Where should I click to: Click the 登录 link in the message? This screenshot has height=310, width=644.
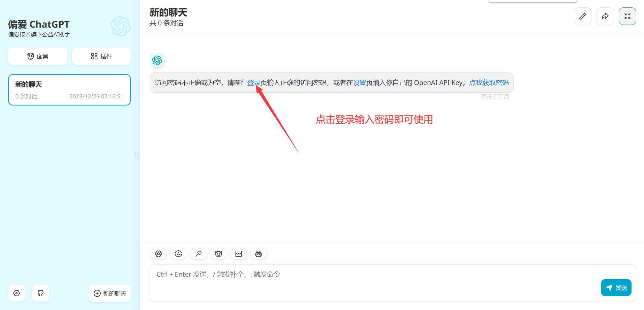click(x=253, y=83)
